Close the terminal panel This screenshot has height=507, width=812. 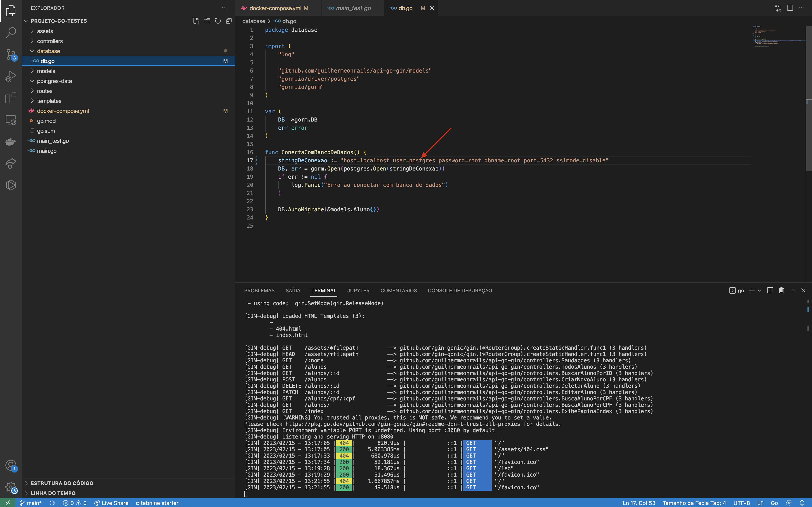pos(803,290)
